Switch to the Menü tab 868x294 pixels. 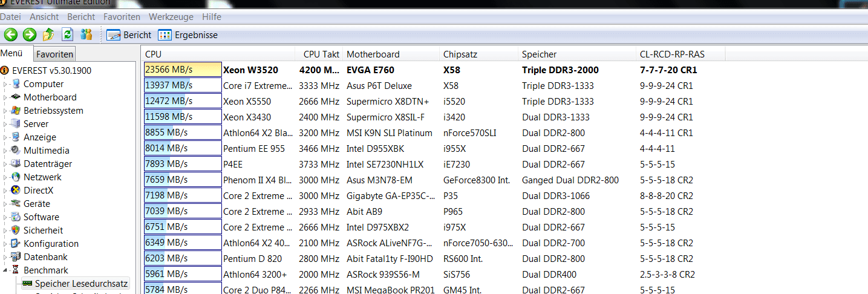11,53
